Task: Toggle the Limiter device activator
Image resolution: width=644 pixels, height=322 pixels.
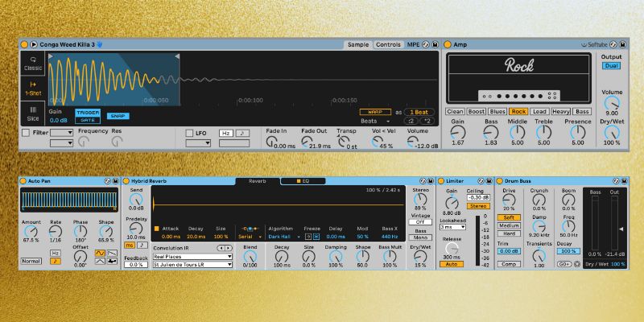Action: [441, 180]
